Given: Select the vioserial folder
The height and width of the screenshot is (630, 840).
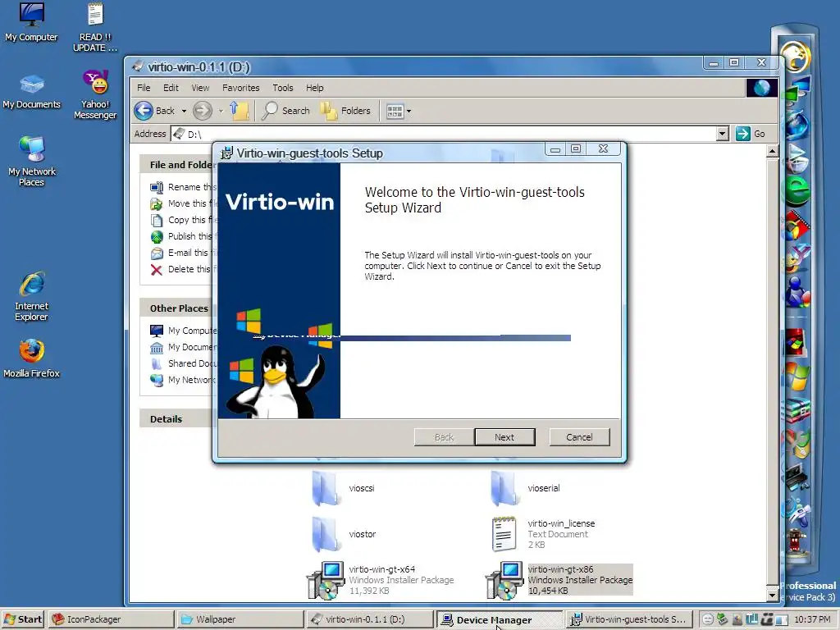Looking at the screenshot, I should click(525, 488).
